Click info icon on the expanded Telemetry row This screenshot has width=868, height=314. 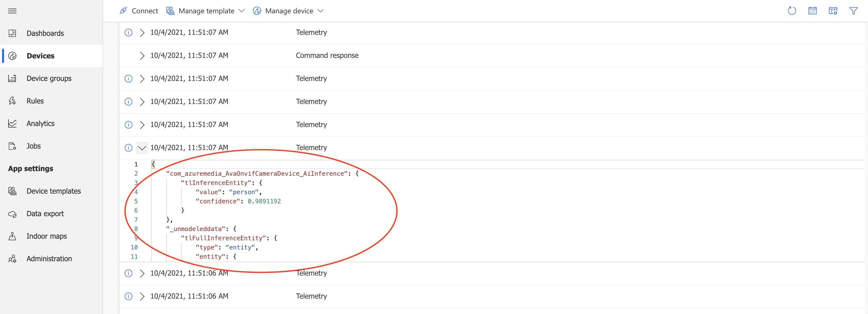click(129, 148)
